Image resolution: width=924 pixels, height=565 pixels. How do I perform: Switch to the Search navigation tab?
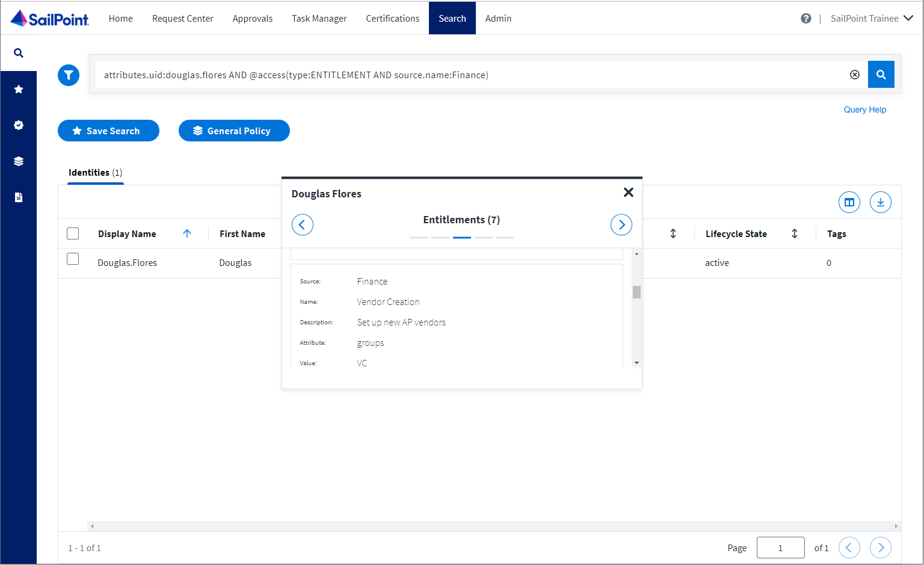pos(452,18)
